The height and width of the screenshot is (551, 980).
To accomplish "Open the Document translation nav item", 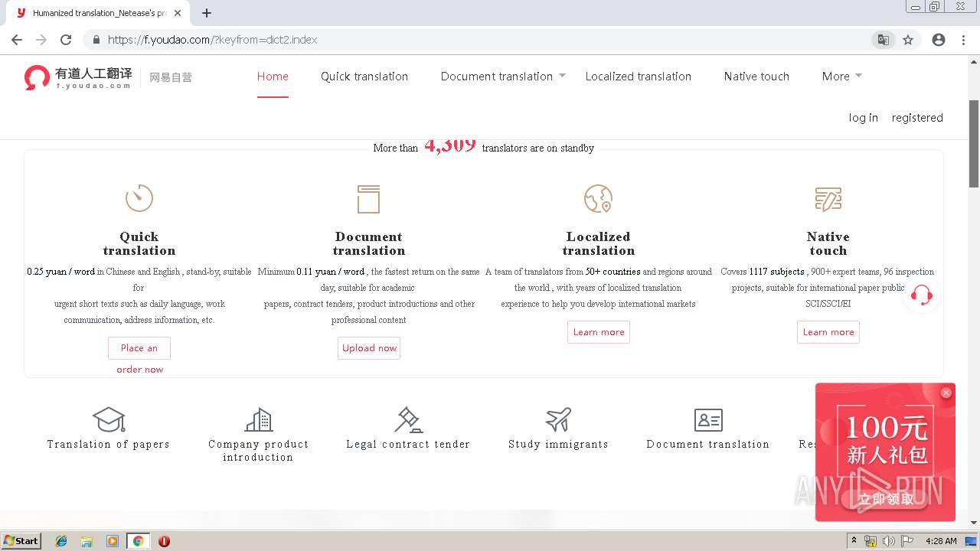I will [x=497, y=77].
